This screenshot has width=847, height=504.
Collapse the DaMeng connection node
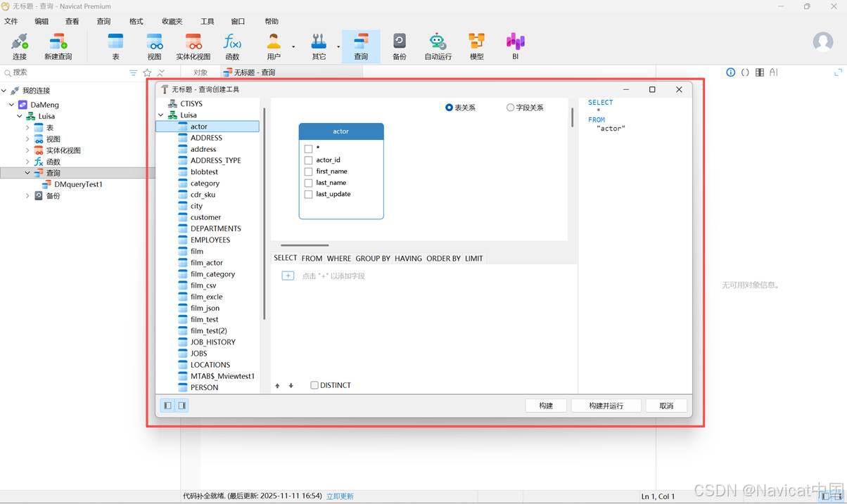click(12, 105)
